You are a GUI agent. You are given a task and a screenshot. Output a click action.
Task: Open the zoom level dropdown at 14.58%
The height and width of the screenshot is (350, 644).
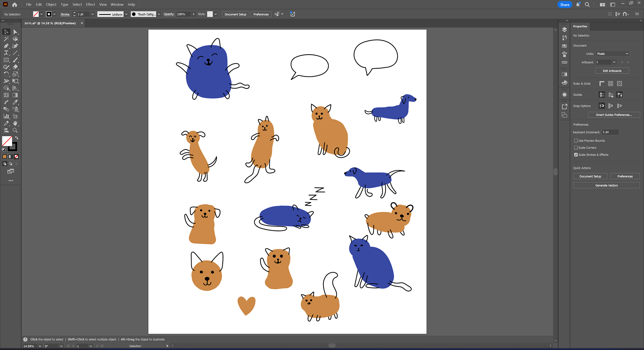coord(40,346)
